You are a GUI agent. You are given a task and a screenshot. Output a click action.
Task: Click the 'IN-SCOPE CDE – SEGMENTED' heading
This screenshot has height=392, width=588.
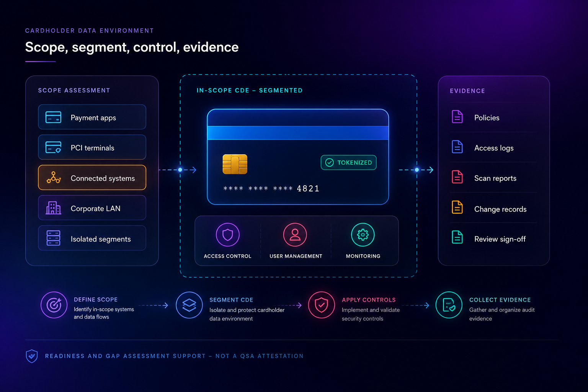click(x=250, y=90)
